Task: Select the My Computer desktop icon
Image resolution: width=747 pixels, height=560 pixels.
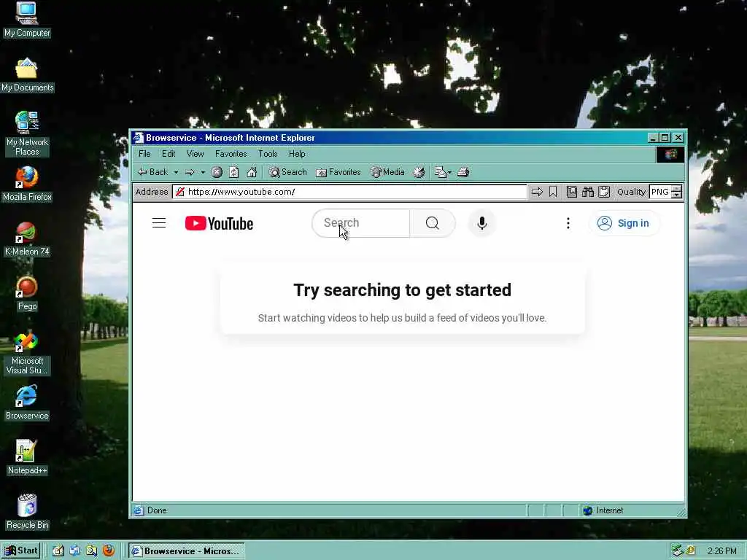Action: (x=27, y=20)
